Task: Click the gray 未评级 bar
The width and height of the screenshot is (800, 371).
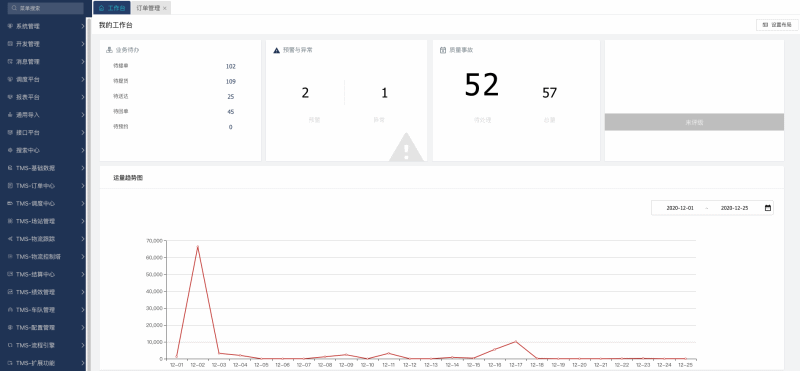Action: coord(694,122)
